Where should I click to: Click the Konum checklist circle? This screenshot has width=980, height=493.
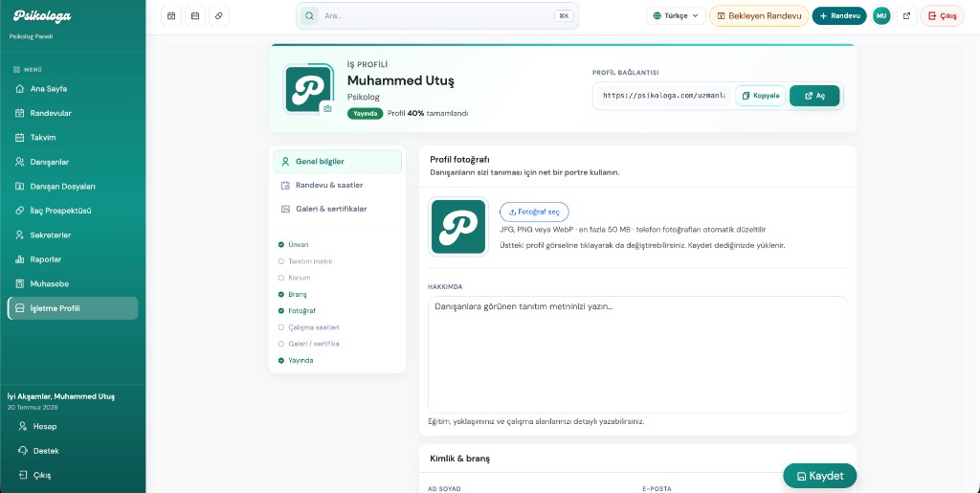coord(281,278)
